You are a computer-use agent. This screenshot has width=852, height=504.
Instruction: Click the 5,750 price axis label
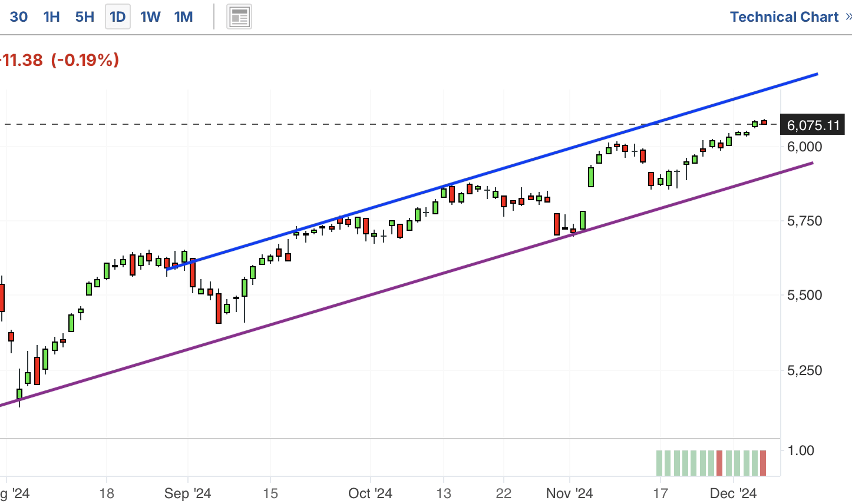[x=804, y=221]
